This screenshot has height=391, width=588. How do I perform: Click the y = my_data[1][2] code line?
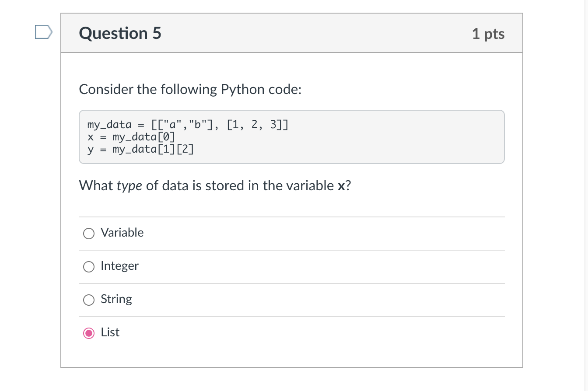(x=141, y=149)
